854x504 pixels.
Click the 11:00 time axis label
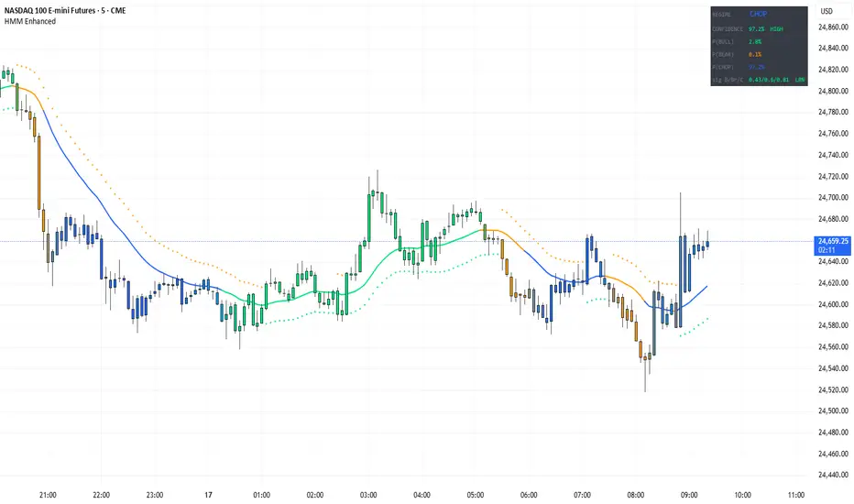[795, 494]
